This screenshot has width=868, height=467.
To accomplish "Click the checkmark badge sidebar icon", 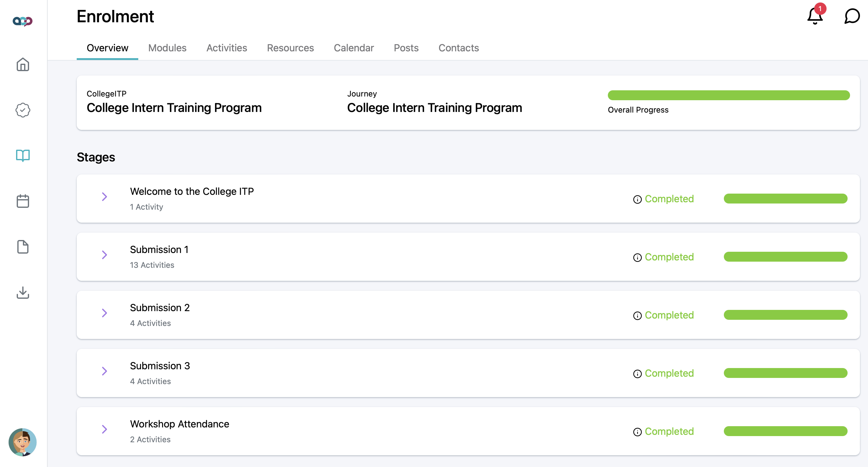I will click(23, 110).
